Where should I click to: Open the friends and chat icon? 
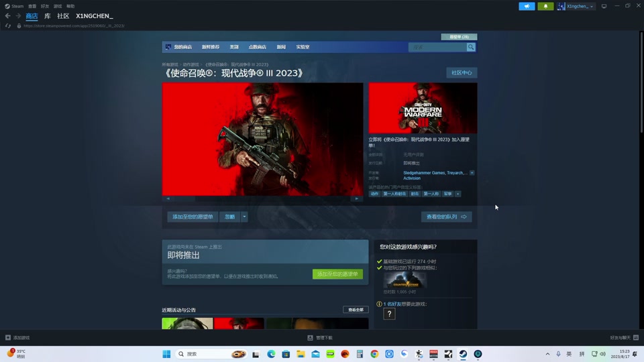click(x=636, y=337)
